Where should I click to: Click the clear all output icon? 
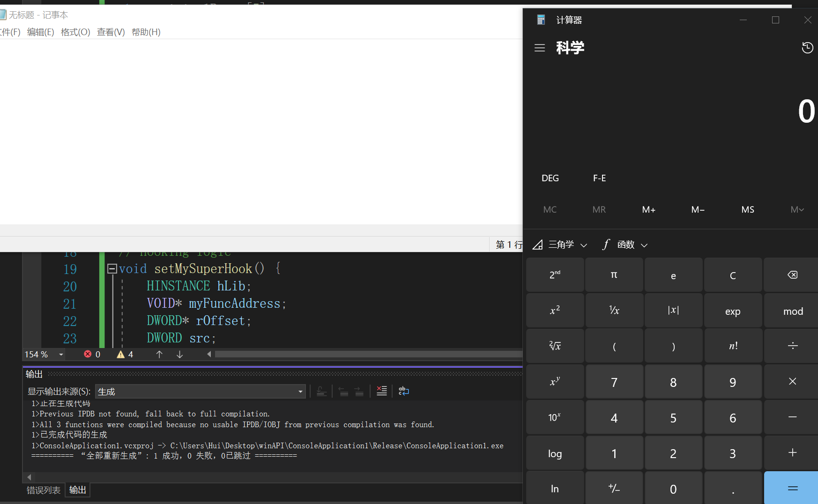382,391
